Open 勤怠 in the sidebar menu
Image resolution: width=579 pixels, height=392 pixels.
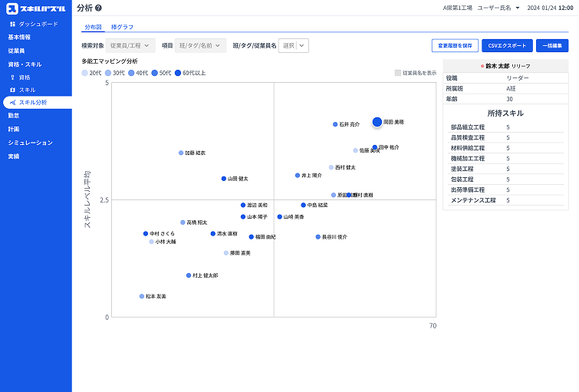[14, 115]
